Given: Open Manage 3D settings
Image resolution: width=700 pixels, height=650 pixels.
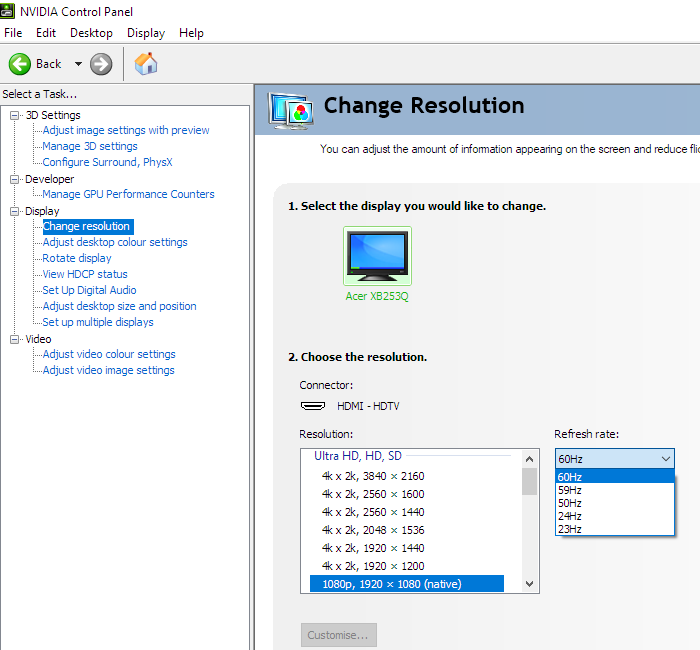Looking at the screenshot, I should pyautogui.click(x=90, y=146).
